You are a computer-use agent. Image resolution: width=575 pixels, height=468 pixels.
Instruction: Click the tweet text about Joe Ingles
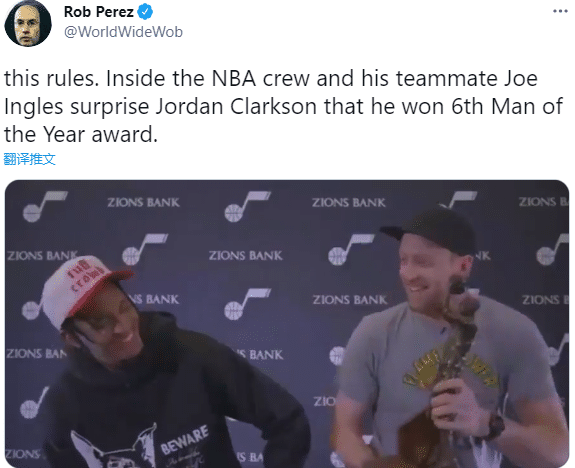click(x=283, y=106)
